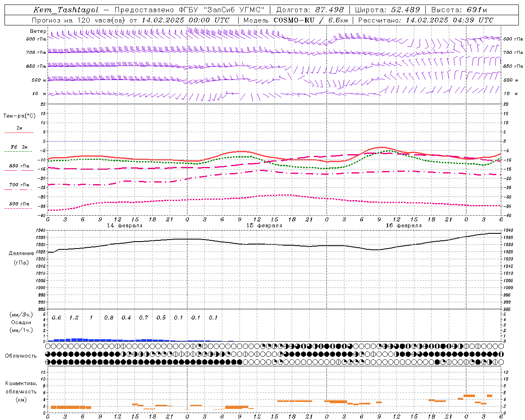The image size is (525, 420).
Task: Click the Ветер panel label
Action: click(38, 31)
